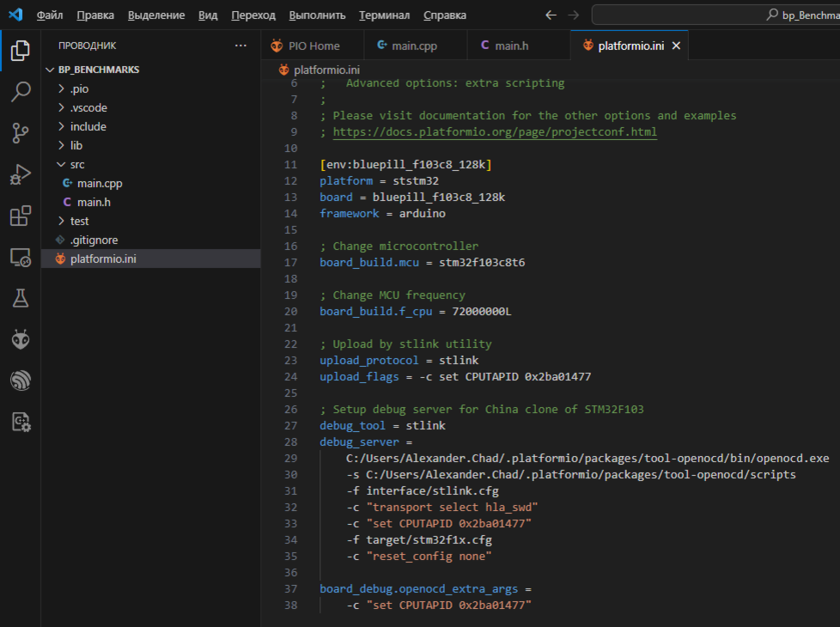Click the value 72000000L
Screen dimensions: 840x627
coord(482,312)
